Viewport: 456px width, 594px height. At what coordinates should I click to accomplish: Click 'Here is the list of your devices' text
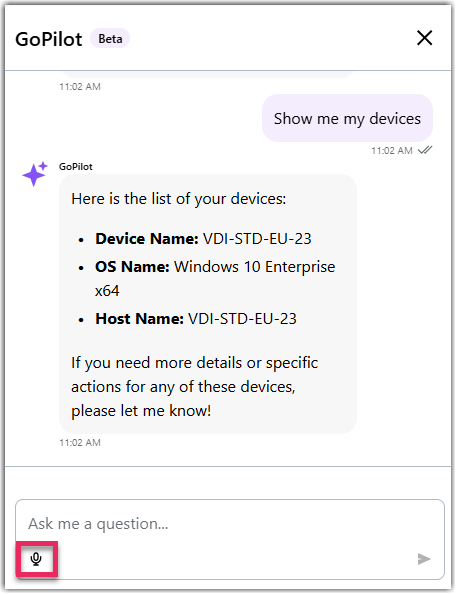[x=179, y=199]
